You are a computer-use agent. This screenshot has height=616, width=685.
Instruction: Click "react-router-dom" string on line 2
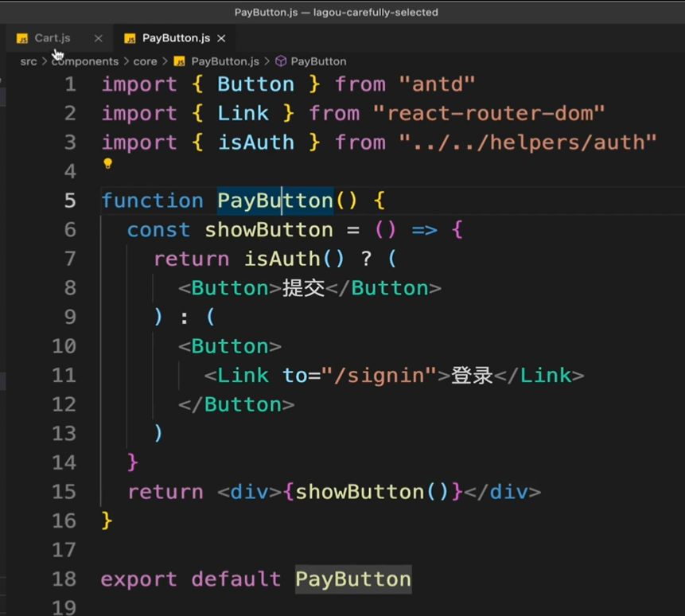tap(488, 113)
